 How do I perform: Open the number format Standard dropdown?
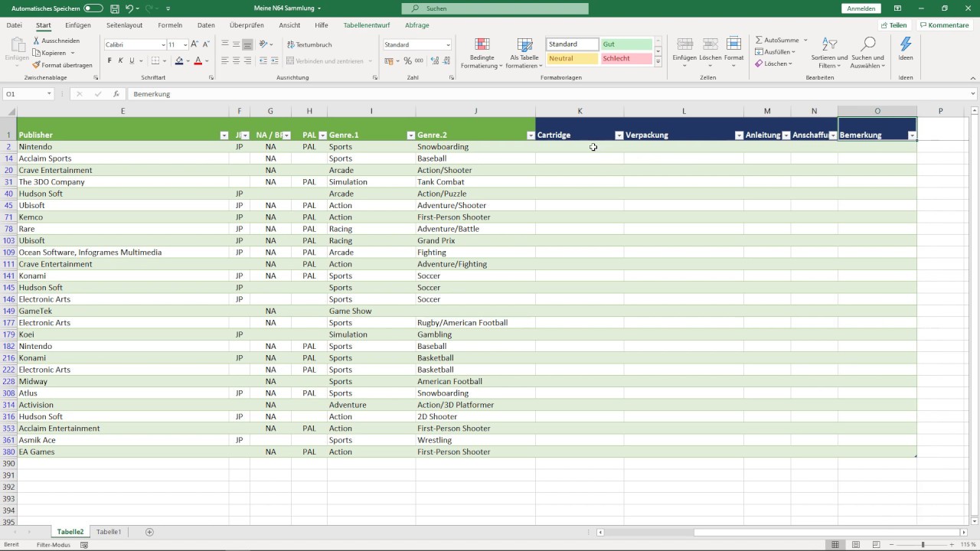[448, 44]
